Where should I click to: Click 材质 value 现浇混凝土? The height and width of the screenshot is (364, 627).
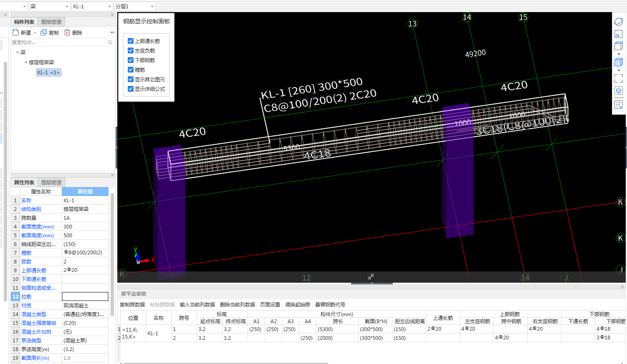pyautogui.click(x=85, y=306)
